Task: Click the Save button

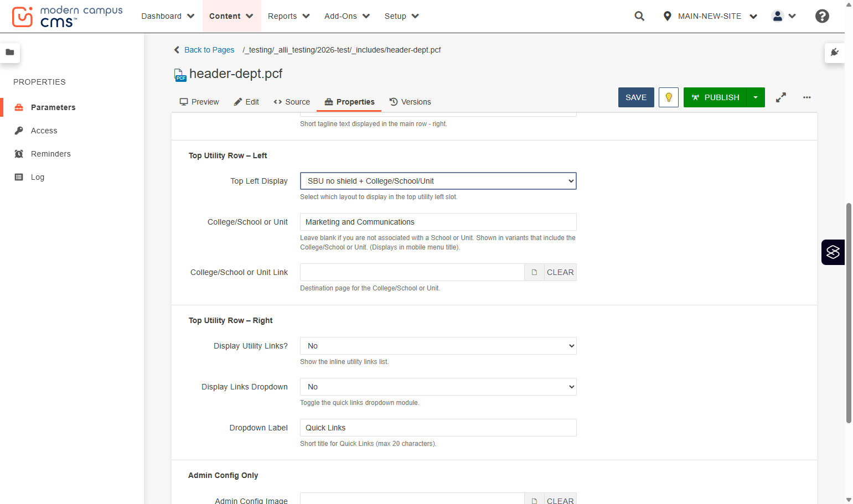Action: pos(636,97)
